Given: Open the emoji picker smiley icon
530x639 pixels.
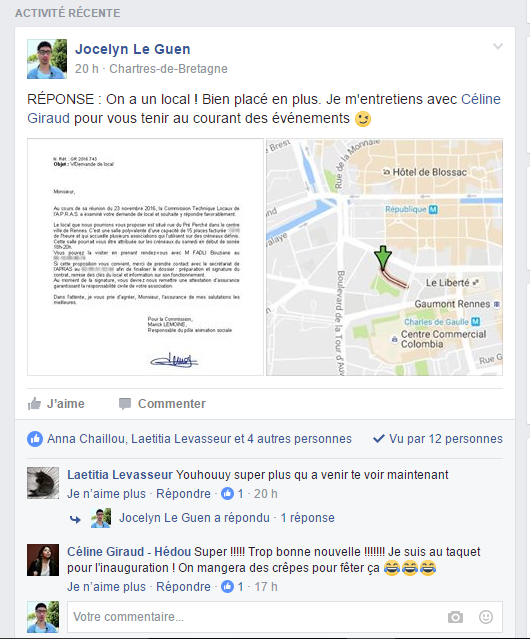Looking at the screenshot, I should tap(486, 617).
